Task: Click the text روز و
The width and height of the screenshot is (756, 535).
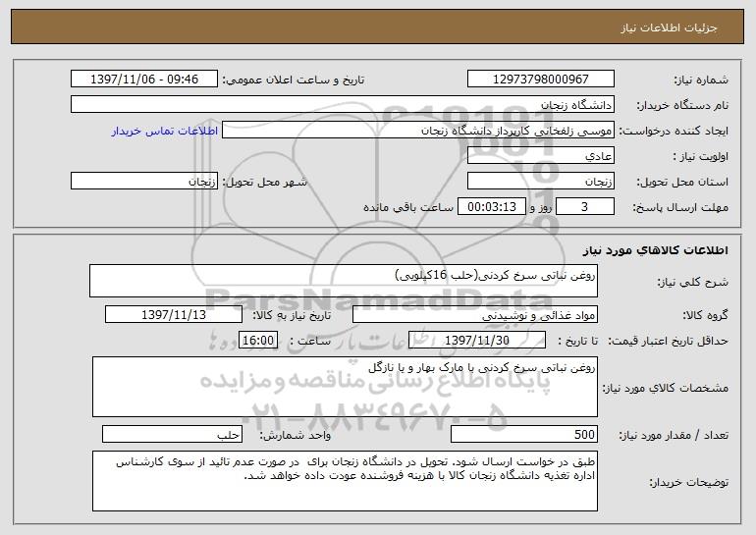Action: pos(541,207)
